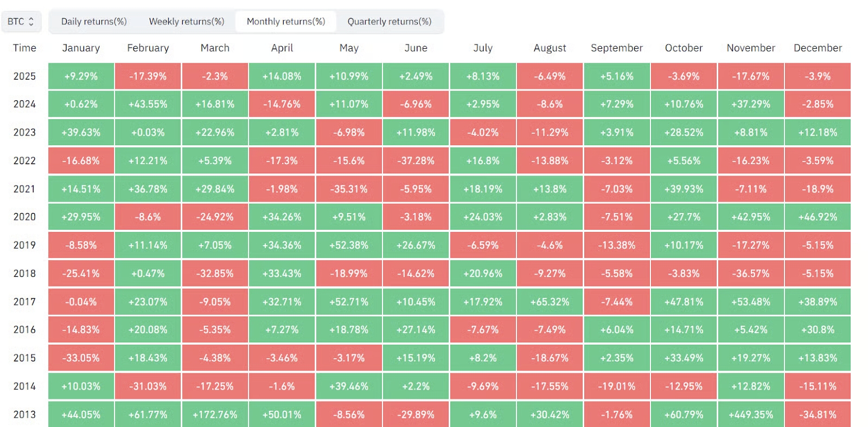Select the 2013 row label

click(24, 415)
